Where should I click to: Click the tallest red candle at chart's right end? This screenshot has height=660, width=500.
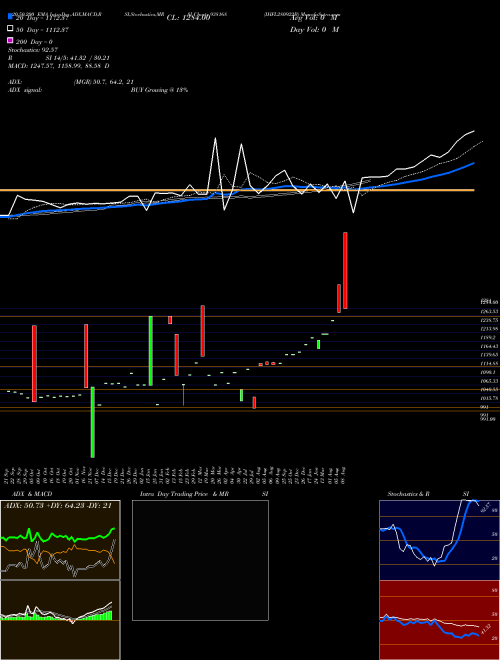(345, 270)
